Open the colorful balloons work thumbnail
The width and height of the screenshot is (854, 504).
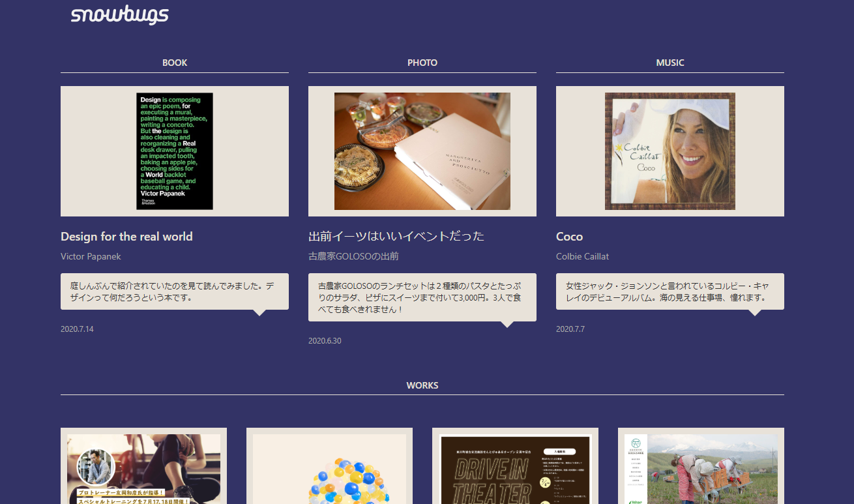[329, 466]
